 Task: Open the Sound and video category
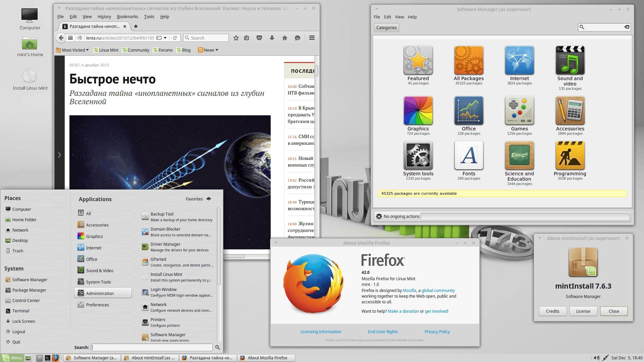click(570, 68)
